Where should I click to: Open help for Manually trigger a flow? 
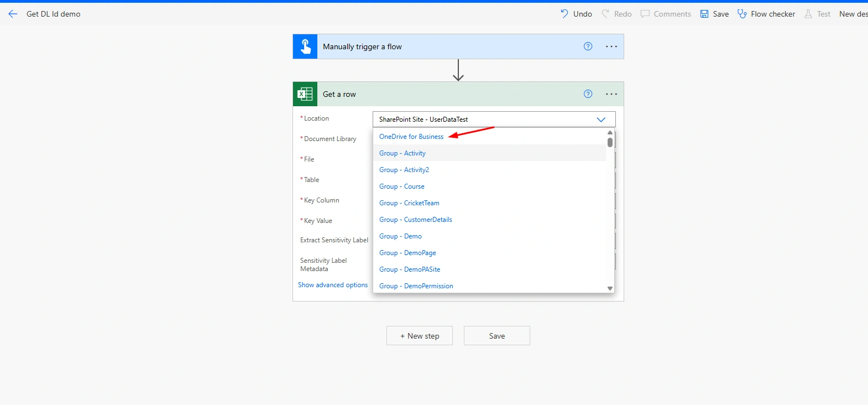[588, 46]
